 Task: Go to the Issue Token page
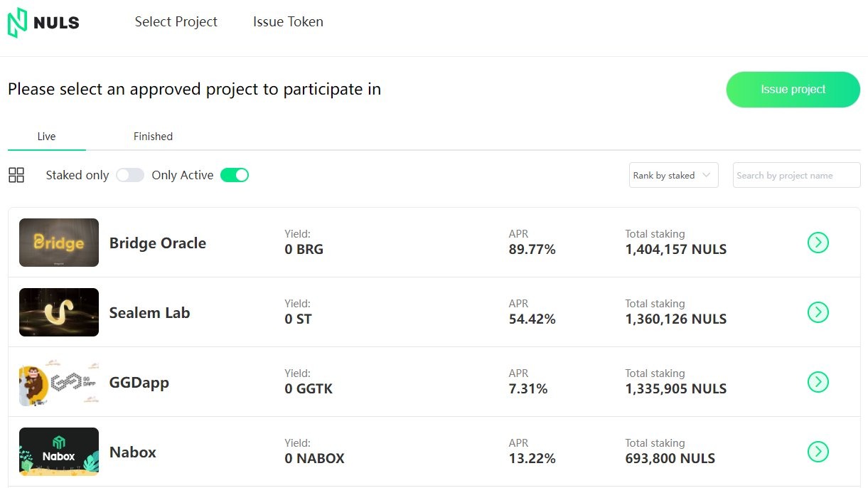click(288, 22)
